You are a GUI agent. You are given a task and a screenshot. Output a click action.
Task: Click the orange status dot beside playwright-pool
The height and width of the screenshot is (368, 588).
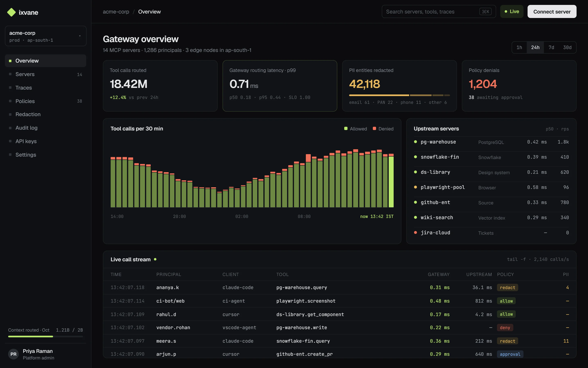coord(415,187)
